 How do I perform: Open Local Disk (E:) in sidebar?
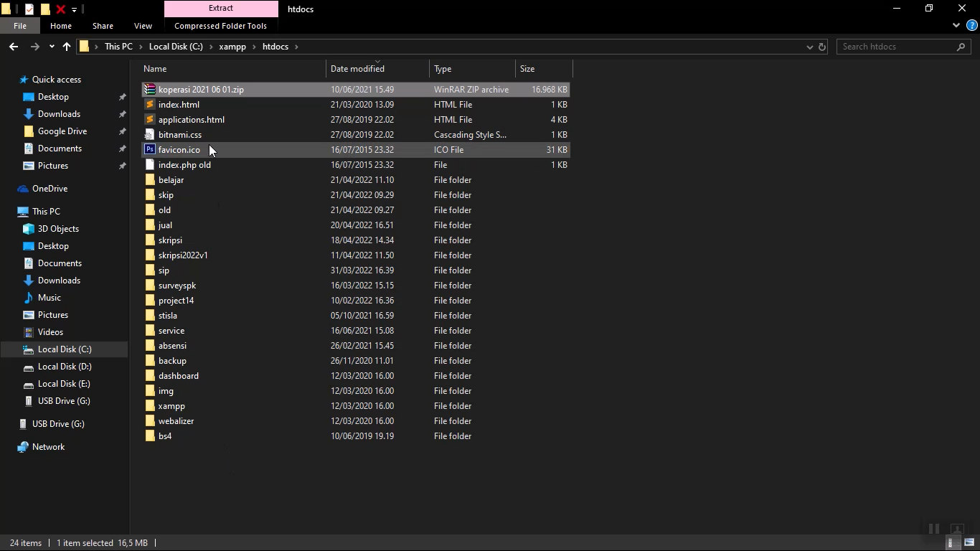tap(64, 384)
